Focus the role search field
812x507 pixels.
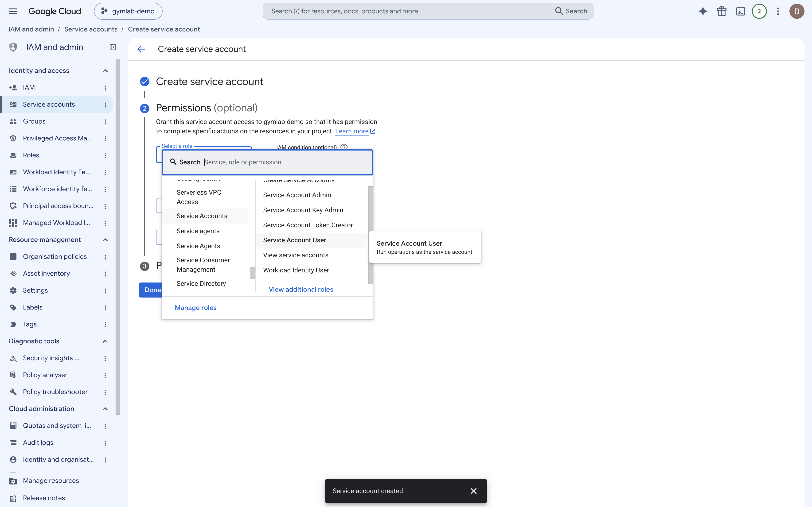pyautogui.click(x=267, y=162)
